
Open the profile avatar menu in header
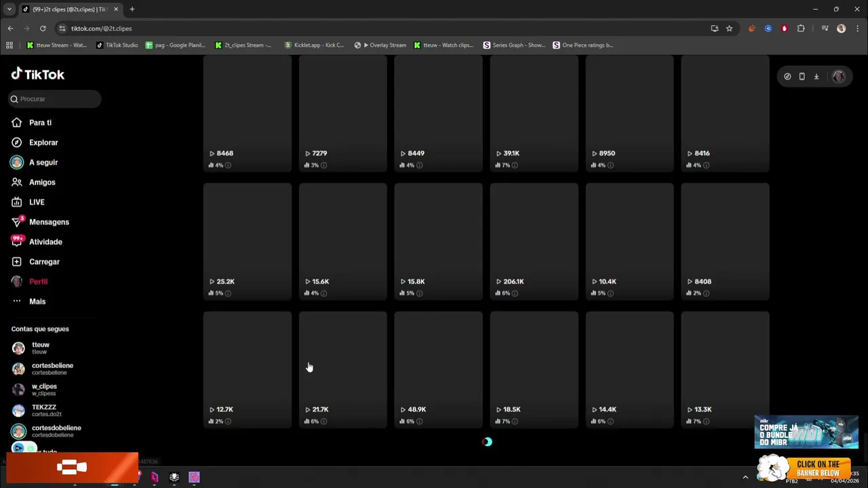click(x=839, y=77)
